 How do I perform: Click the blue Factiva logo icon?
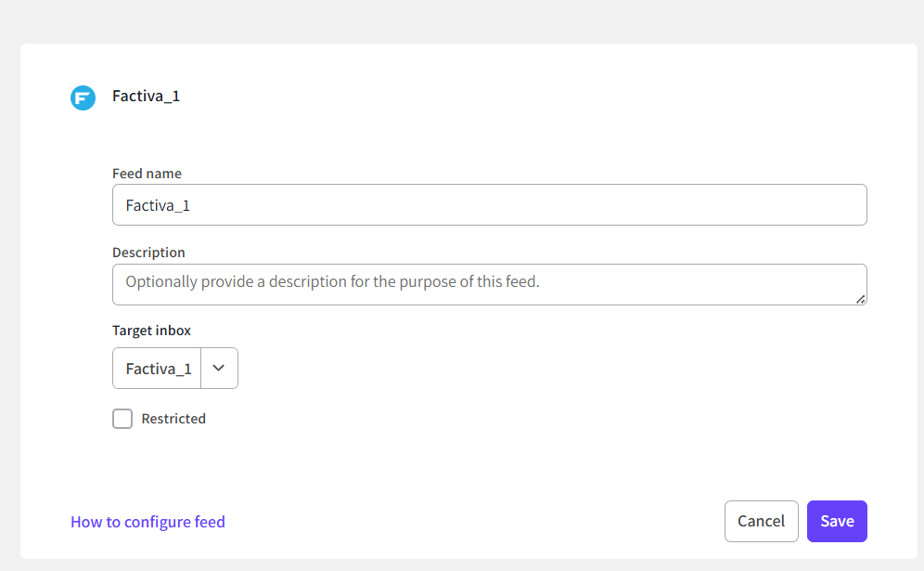pyautogui.click(x=83, y=97)
